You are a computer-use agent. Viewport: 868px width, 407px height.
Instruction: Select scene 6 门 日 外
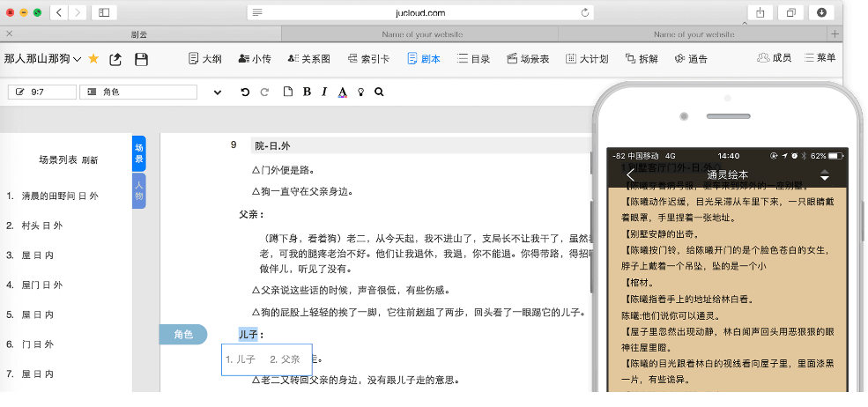pyautogui.click(x=30, y=344)
